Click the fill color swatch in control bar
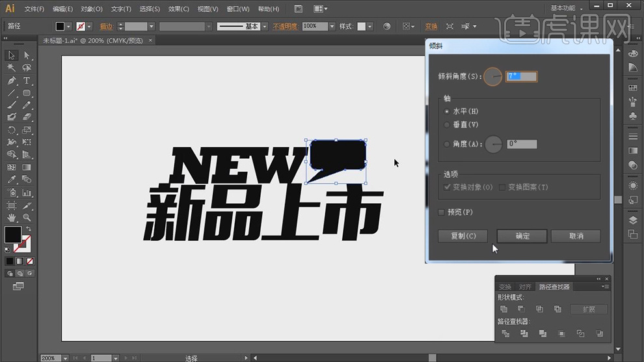The height and width of the screenshot is (362, 644). click(60, 27)
